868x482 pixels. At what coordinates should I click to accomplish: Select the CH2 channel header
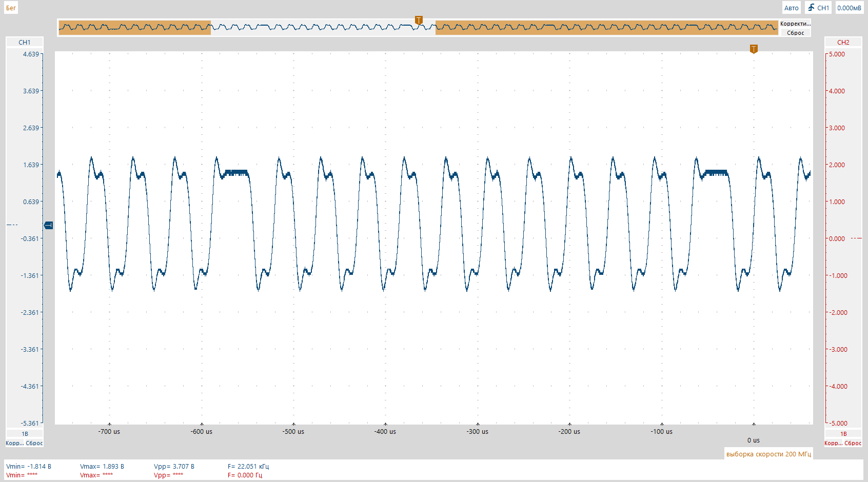[843, 42]
